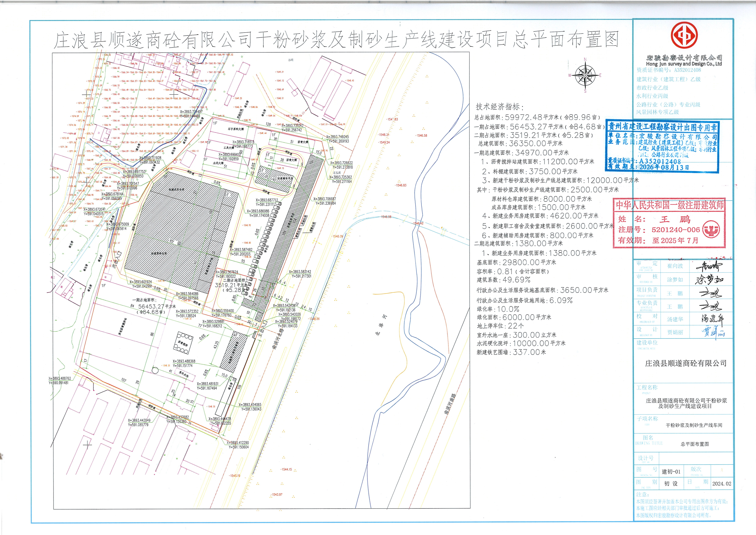Image resolution: width=756 pixels, height=535 pixels.
Task: Click 料棚建筑面积：3750.00 line
Action: click(x=530, y=171)
